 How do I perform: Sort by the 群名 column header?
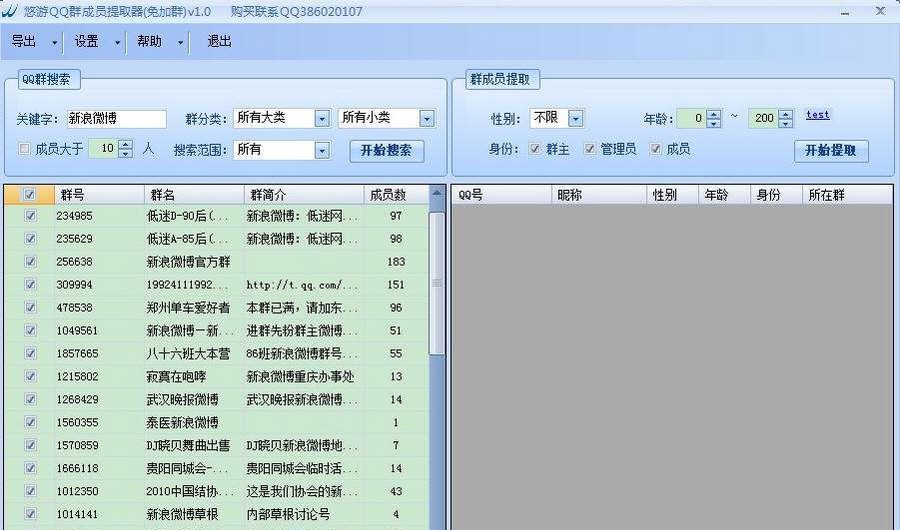(x=194, y=195)
